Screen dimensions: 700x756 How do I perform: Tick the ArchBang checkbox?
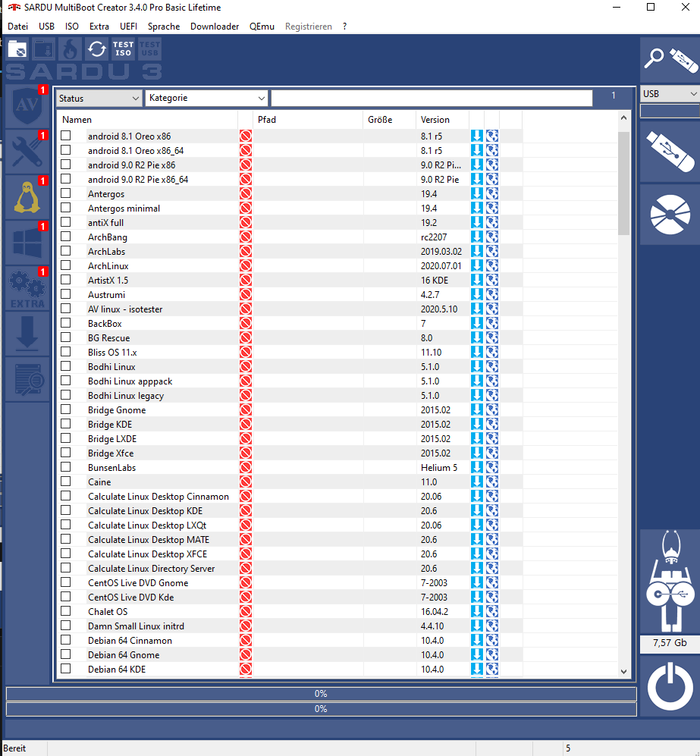pos(66,237)
